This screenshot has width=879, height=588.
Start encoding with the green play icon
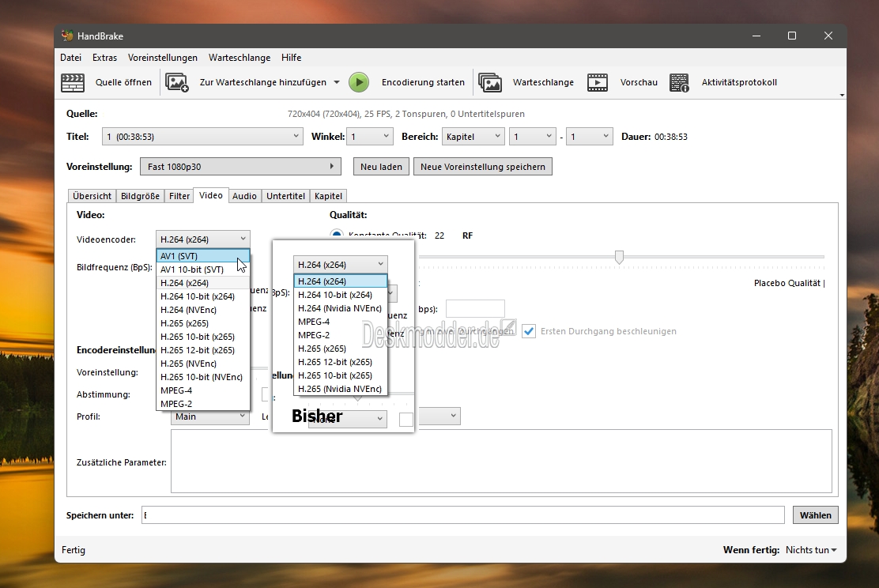[x=359, y=82]
